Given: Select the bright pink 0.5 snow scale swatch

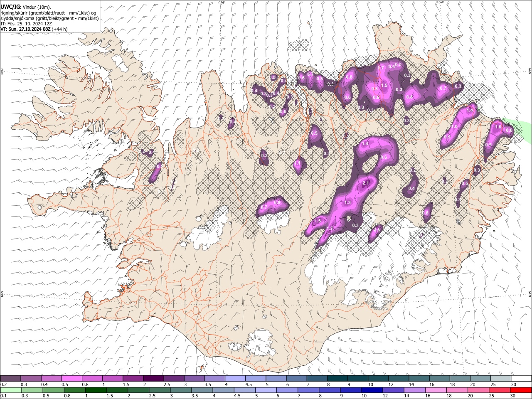Looking at the screenshot, I should pyautogui.click(x=71, y=378).
